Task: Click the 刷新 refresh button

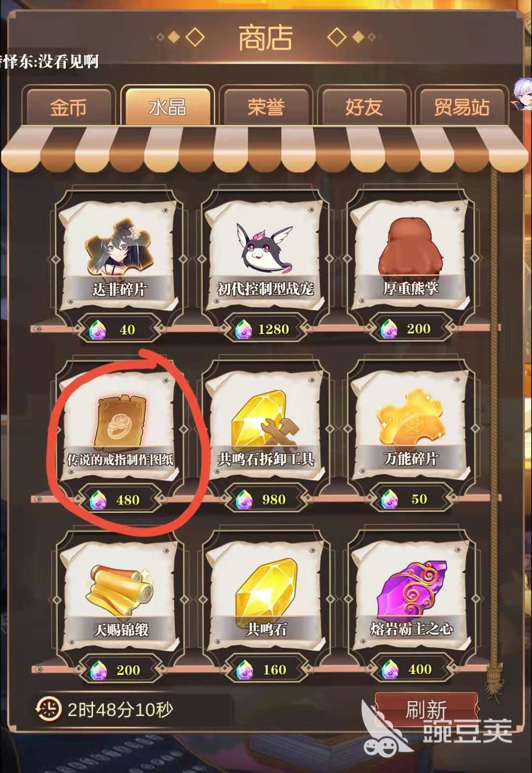Action: [426, 710]
